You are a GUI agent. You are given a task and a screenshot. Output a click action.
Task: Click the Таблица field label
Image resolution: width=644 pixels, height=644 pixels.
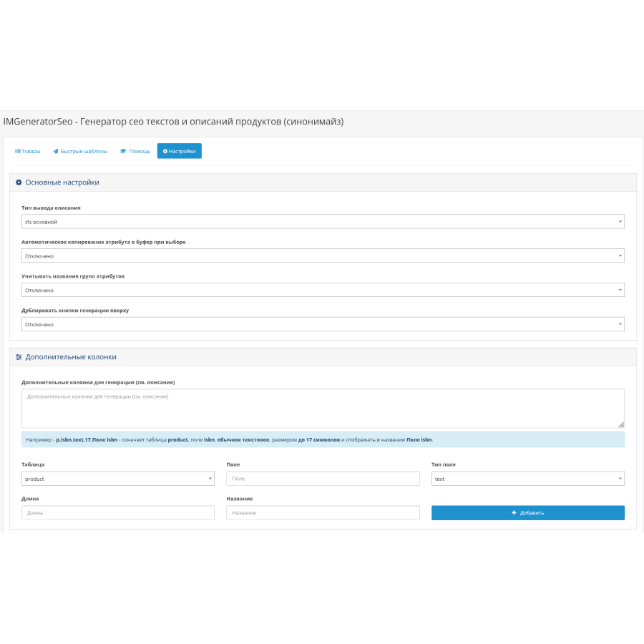point(33,464)
